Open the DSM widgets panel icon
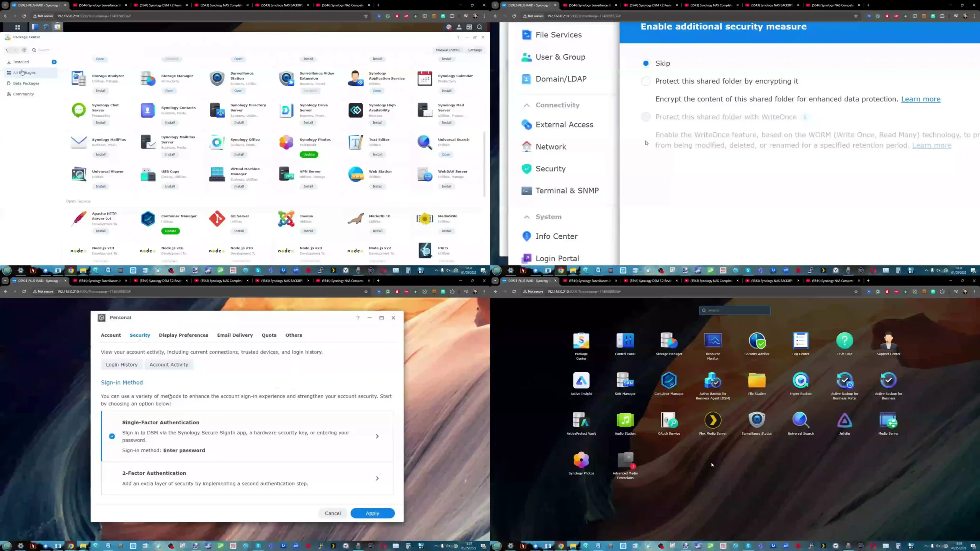Viewport: 980px width, 551px height. coord(469,27)
